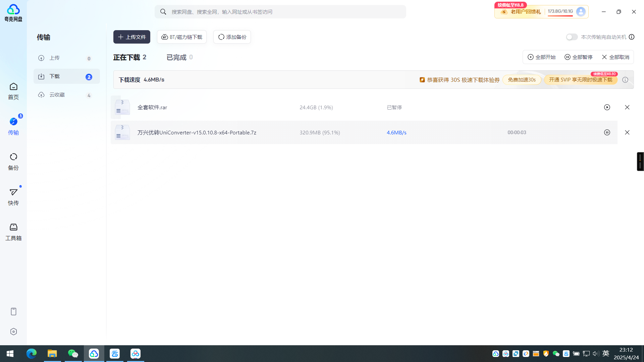Pause the UniConverter 7z download
Viewport: 644px width, 362px height.
pyautogui.click(x=607, y=132)
